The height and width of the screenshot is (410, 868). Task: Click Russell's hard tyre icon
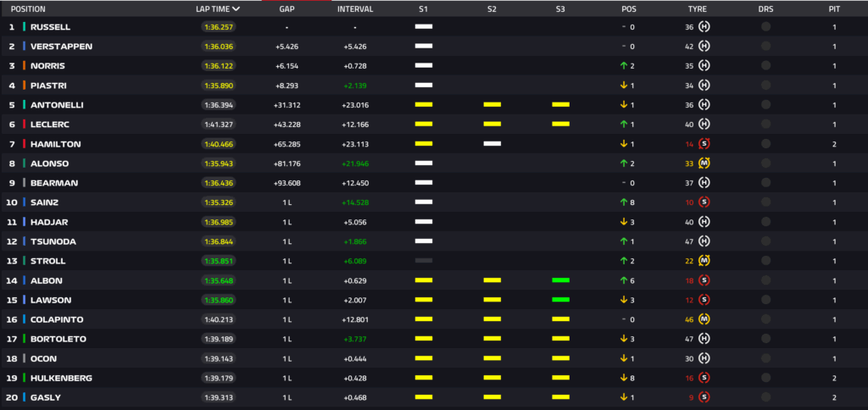pos(704,26)
